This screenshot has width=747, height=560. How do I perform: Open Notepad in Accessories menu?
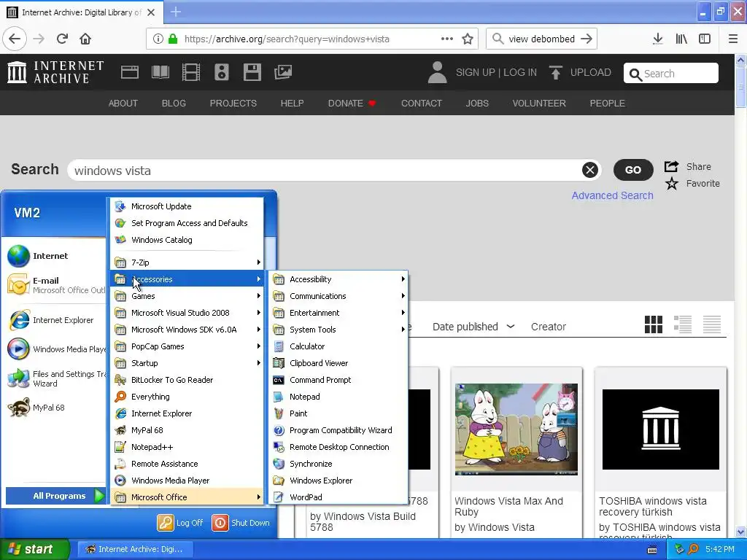pos(338,397)
